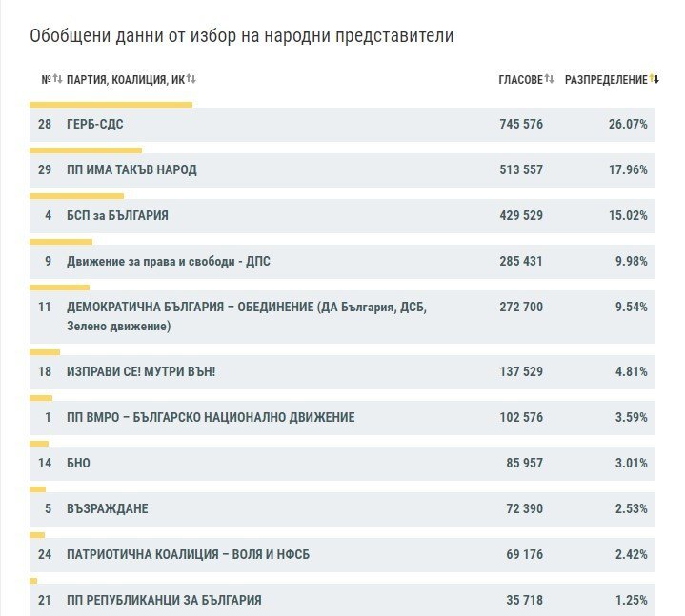Viewport: 685px width, 616px height.
Task: Click the ПАРТИЯ, КОАЛИЦИЯ, ИК header
Action: (126, 80)
